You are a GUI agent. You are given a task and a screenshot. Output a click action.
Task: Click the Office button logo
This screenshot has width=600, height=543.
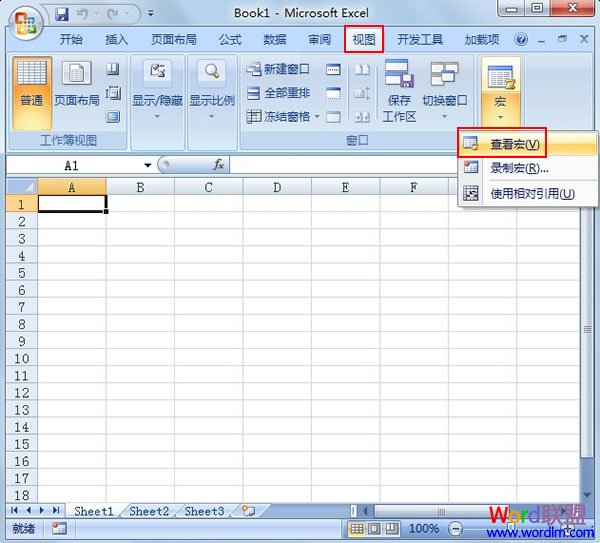click(25, 23)
